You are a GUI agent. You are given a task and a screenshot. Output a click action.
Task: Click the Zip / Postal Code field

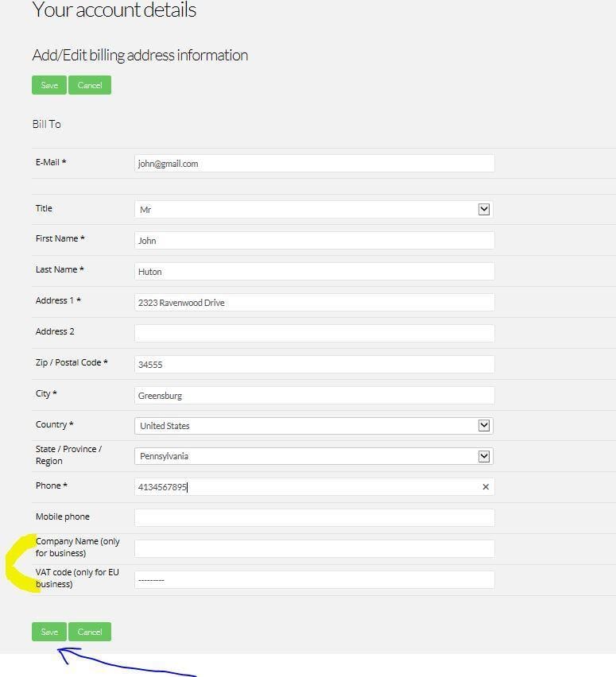pos(314,364)
